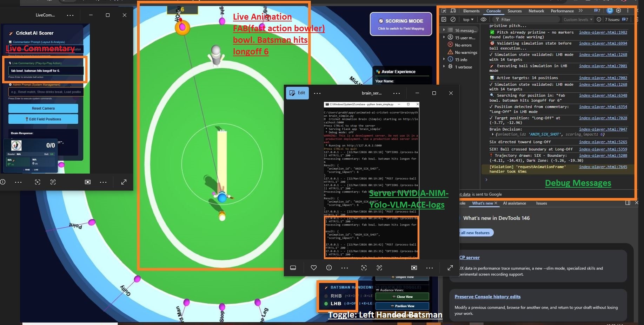Expand the brain_server window with the diagonal arrow icon
This screenshot has height=325, width=644.
[450, 268]
